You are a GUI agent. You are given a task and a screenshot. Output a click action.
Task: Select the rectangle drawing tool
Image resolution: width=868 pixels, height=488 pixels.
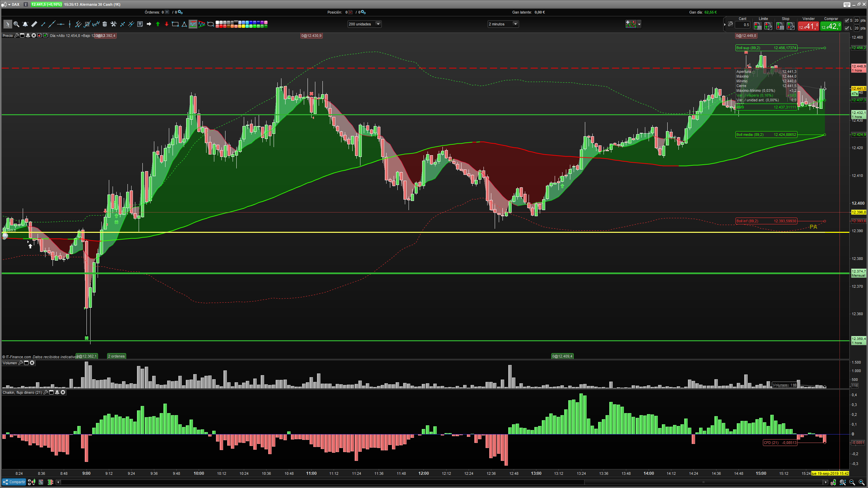[175, 24]
